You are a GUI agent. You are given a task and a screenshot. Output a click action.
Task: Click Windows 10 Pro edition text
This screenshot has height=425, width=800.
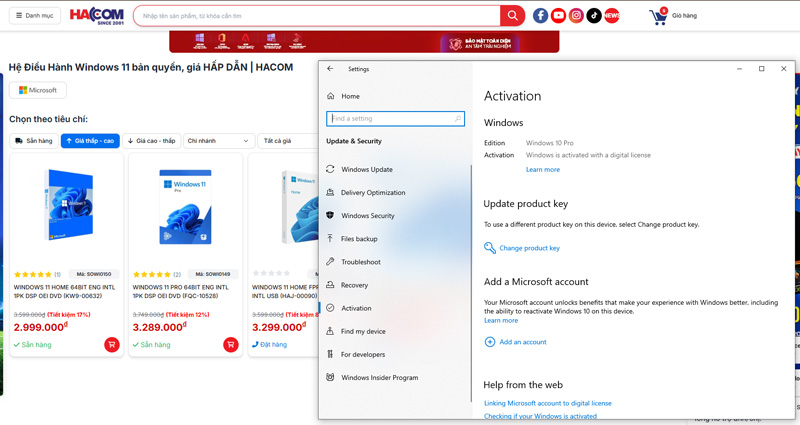click(549, 143)
